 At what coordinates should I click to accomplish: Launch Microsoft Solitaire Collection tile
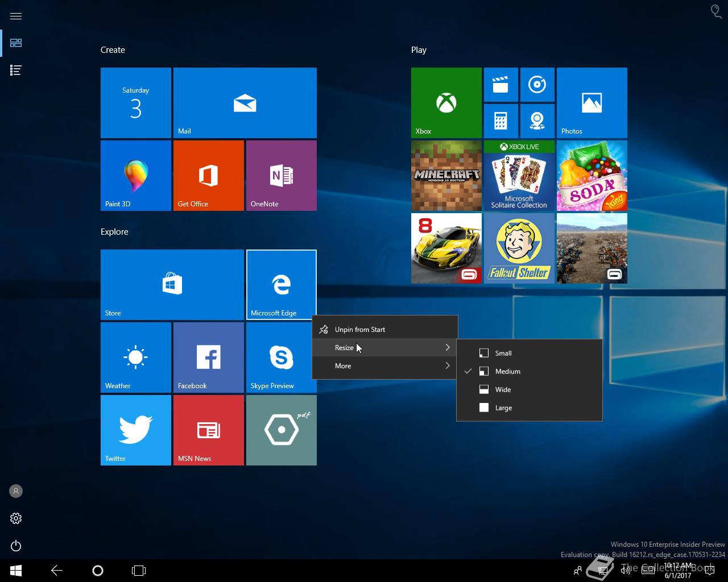click(519, 176)
